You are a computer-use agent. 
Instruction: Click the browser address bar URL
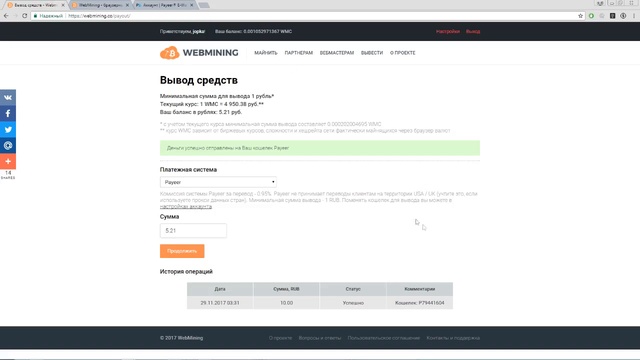point(99,16)
